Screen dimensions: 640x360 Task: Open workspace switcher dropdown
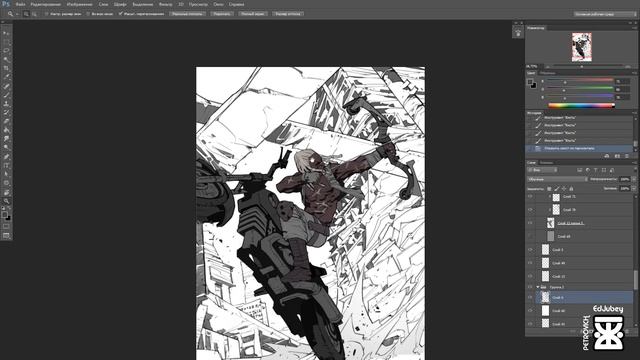(605, 14)
